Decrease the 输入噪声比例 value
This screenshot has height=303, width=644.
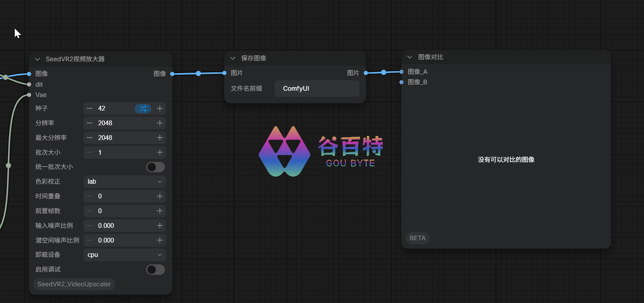tap(90, 225)
